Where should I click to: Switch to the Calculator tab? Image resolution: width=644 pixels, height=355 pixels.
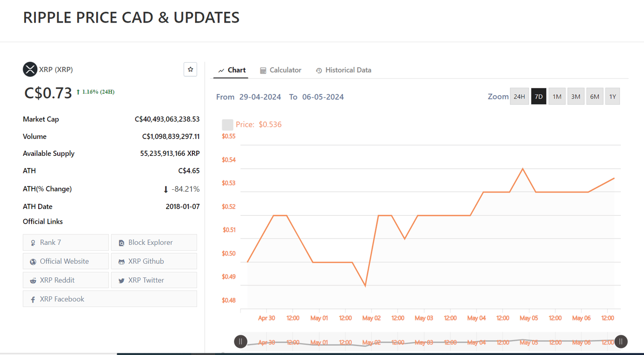(281, 70)
